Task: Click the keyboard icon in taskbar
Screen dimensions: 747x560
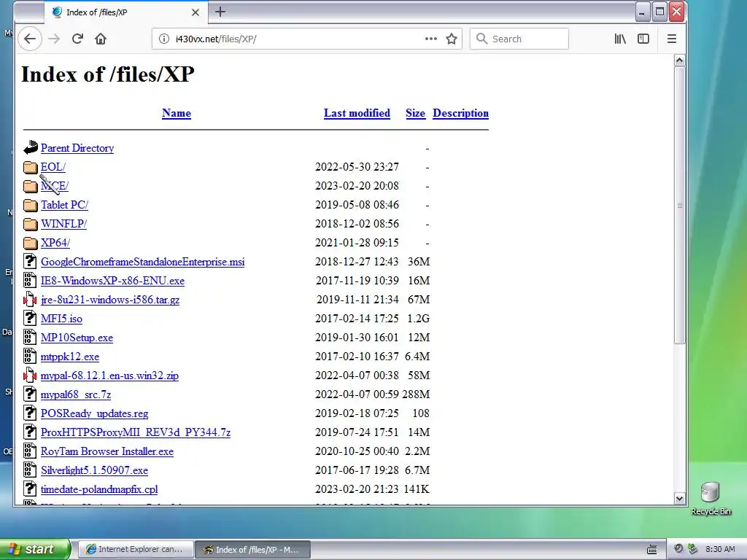Action: [x=651, y=550]
